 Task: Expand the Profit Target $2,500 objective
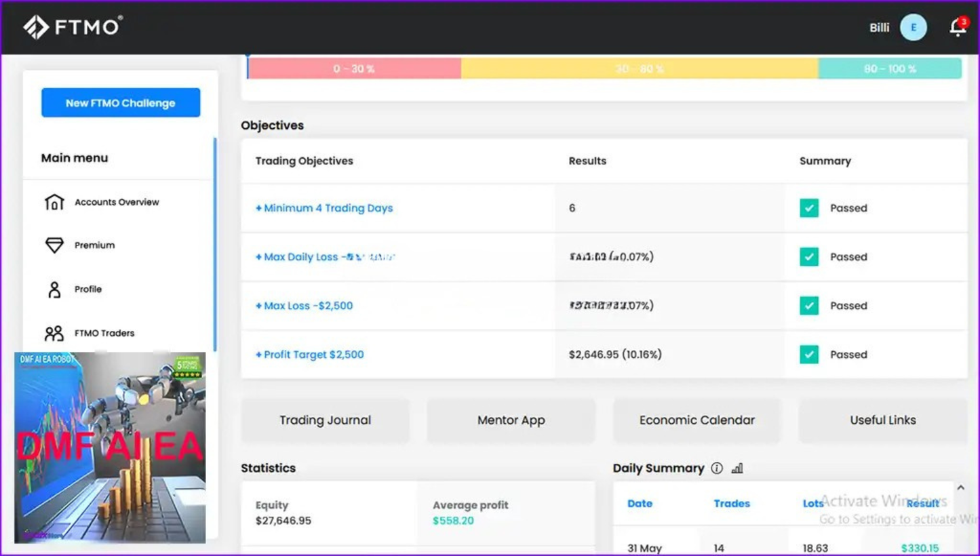(309, 355)
